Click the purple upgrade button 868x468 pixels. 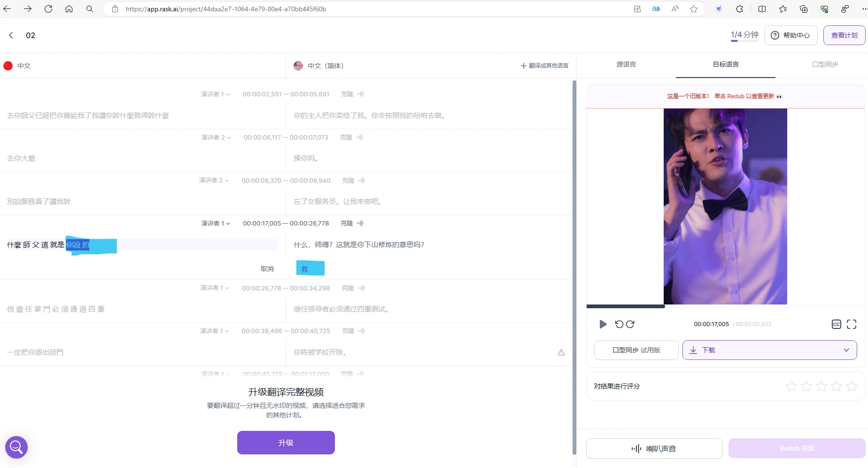pyautogui.click(x=286, y=443)
